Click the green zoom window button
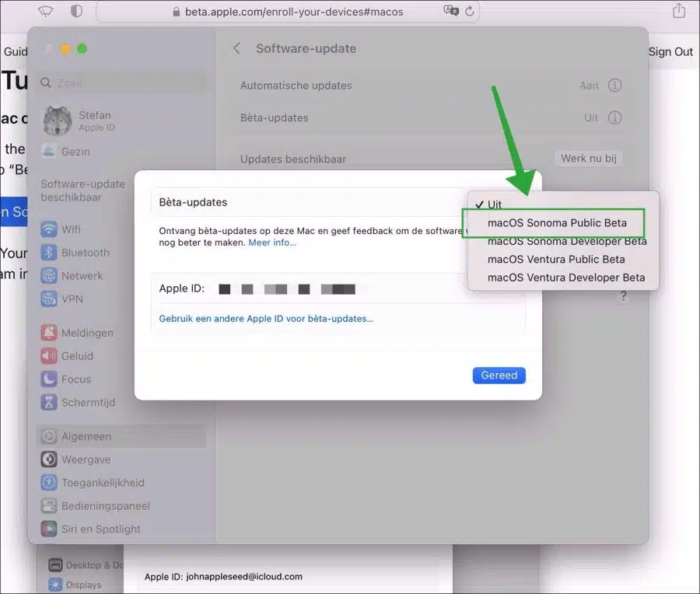Image resolution: width=700 pixels, height=594 pixels. (x=82, y=49)
